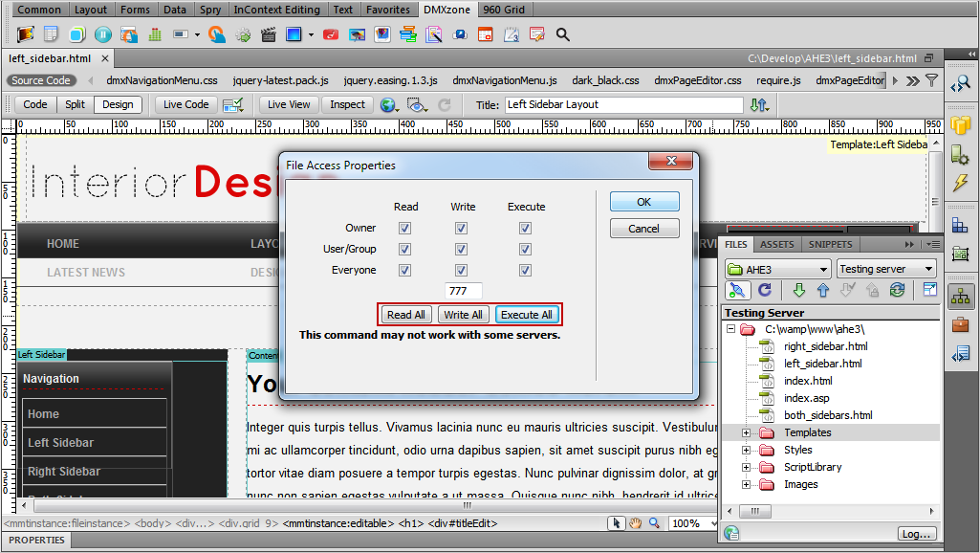Refresh the Files panel listing
The image size is (980, 553).
(764, 290)
